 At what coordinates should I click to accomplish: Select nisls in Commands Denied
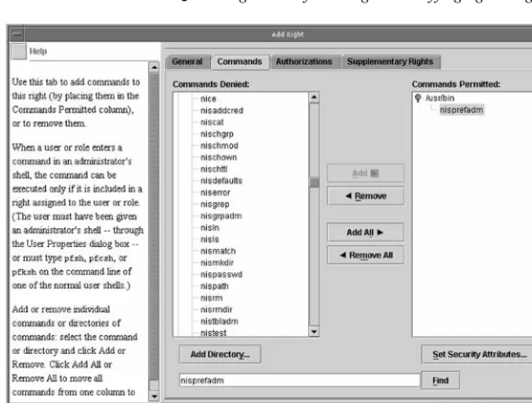click(209, 240)
